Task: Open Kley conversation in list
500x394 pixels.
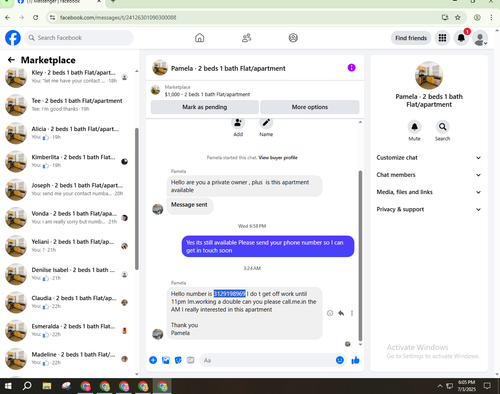Action: (x=67, y=77)
